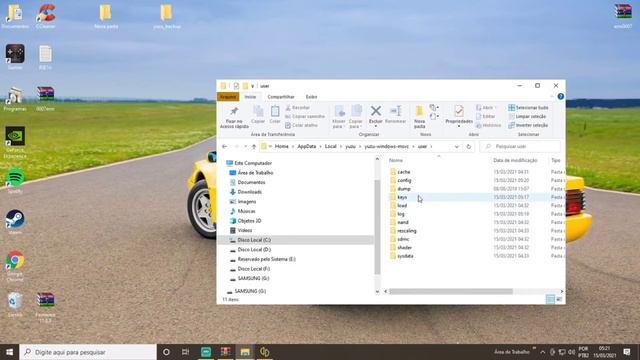Open the Spotify desktop icon
640x360 pixels.
(x=15, y=181)
